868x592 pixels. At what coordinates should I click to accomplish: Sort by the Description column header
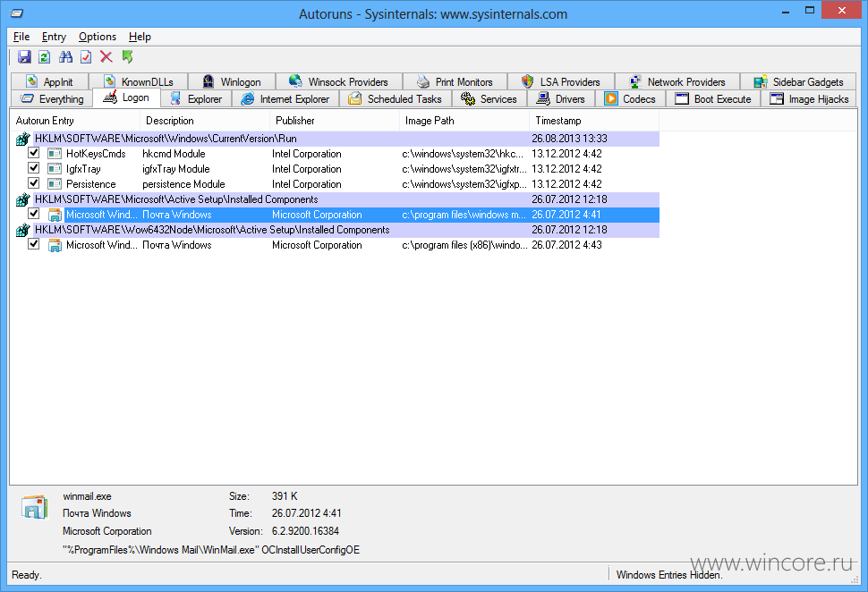coord(205,121)
